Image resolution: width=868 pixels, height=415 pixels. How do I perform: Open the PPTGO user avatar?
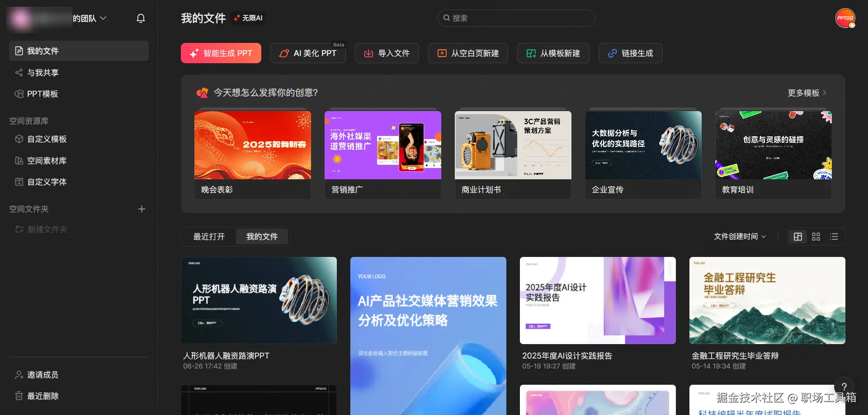[x=845, y=18]
